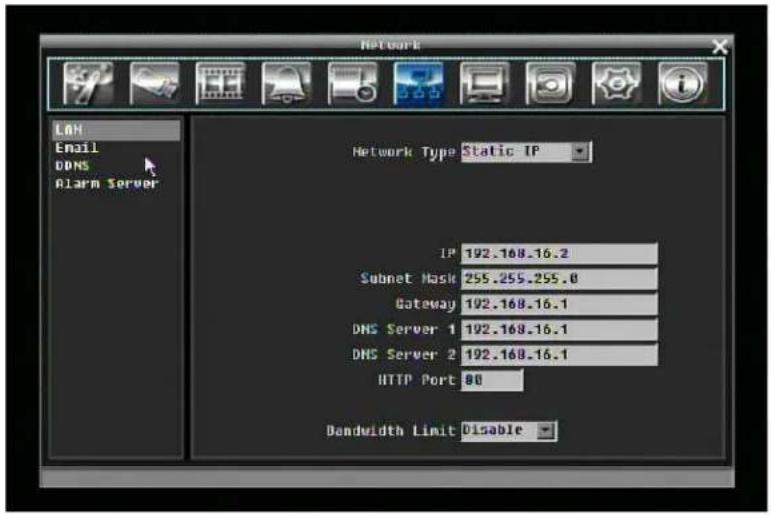Click the IP address field
The image size is (771, 515).
(559, 254)
